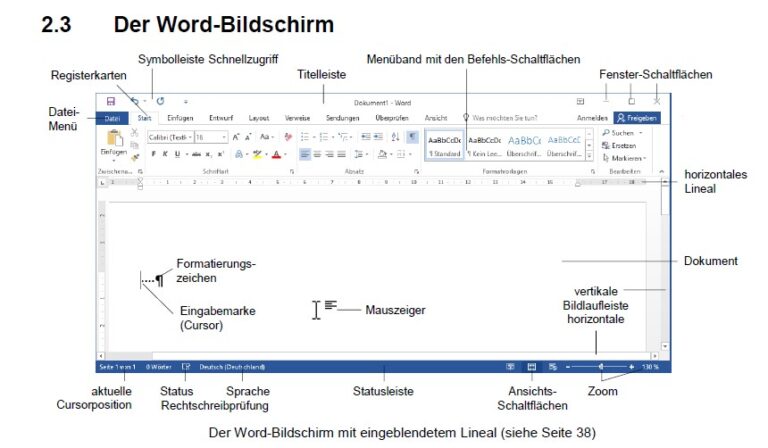Click the Cut scissors icon

click(135, 132)
